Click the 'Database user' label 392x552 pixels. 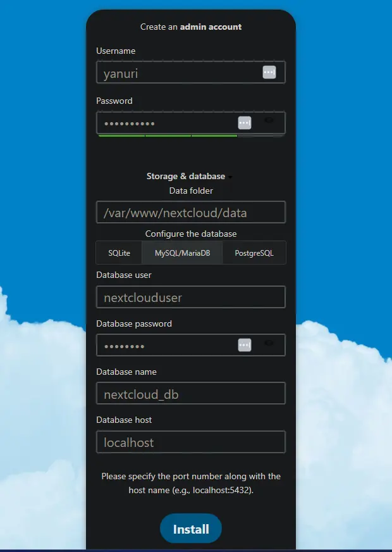click(124, 275)
